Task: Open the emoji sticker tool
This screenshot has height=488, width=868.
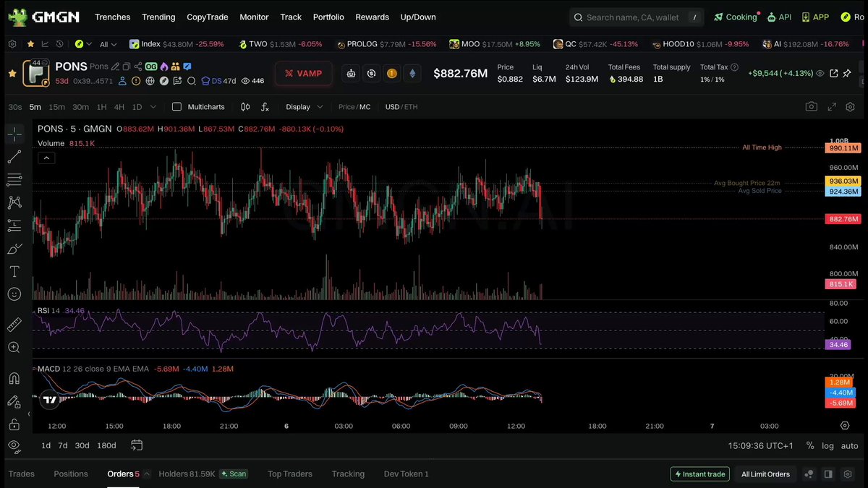Action: [14, 294]
